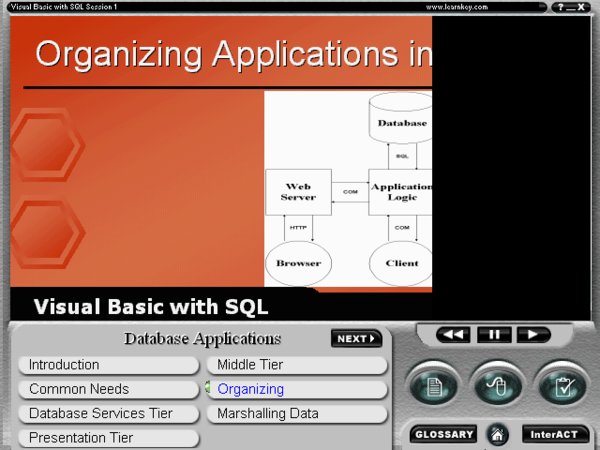Select the Presentation Tier topic
This screenshot has width=600, height=450.
coord(108,437)
